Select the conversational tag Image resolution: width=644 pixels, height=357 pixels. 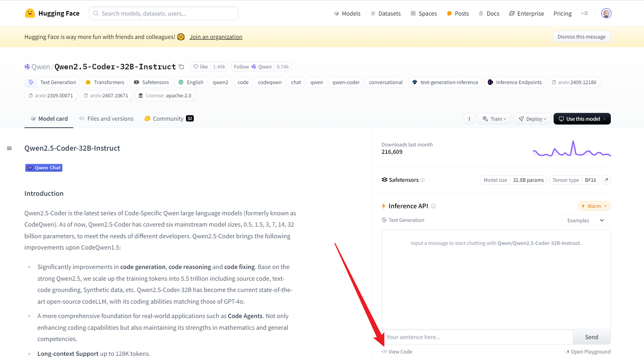tap(386, 82)
